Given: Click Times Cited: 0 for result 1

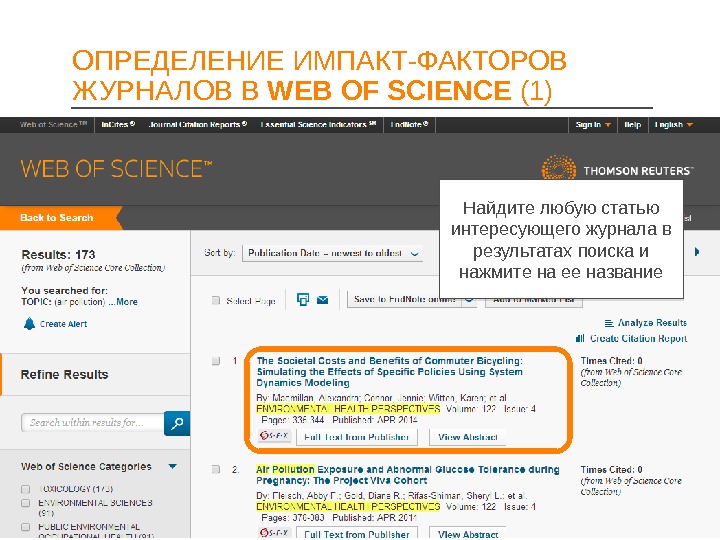Looking at the screenshot, I should [x=611, y=361].
